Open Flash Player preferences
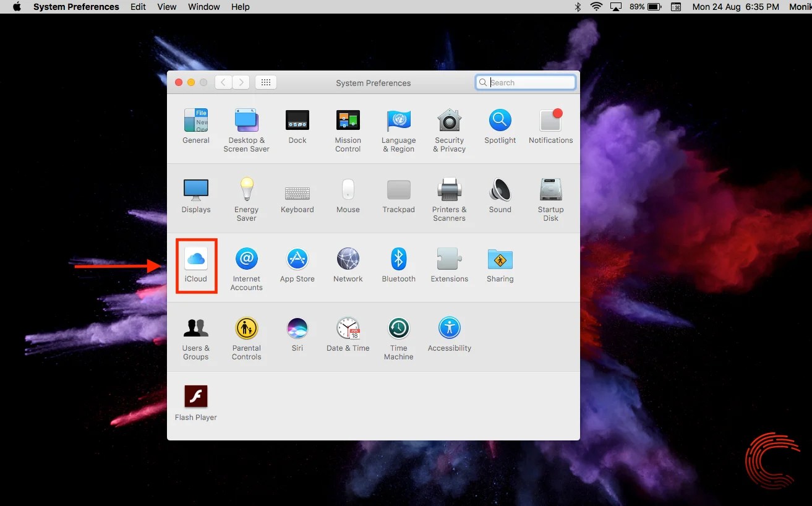The image size is (812, 506). click(x=195, y=401)
